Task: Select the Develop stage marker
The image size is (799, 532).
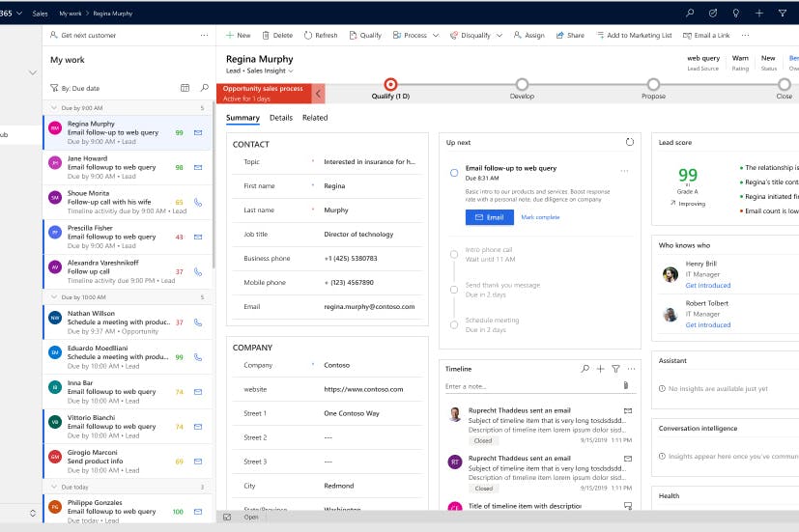Action: coord(522,85)
